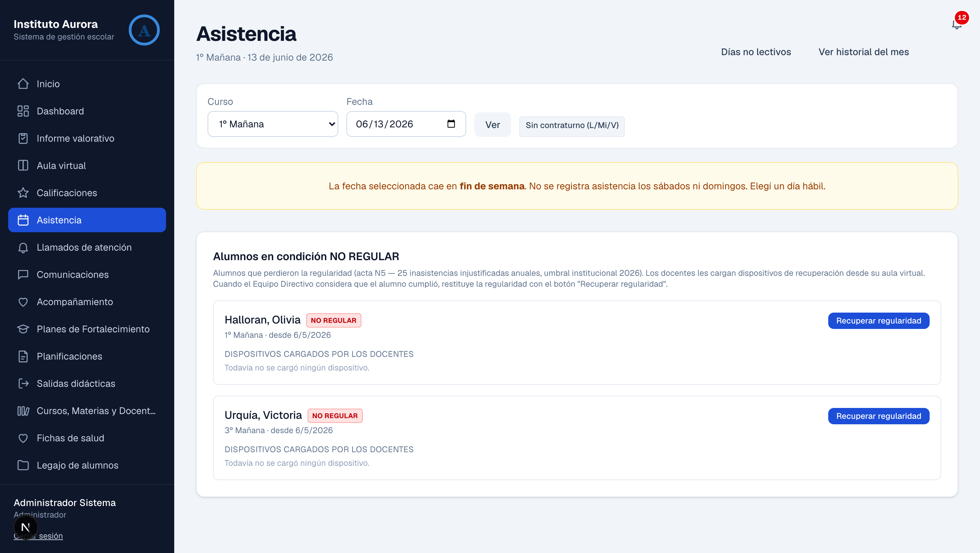
Task: Click the Inicio home icon
Action: pyautogui.click(x=23, y=84)
